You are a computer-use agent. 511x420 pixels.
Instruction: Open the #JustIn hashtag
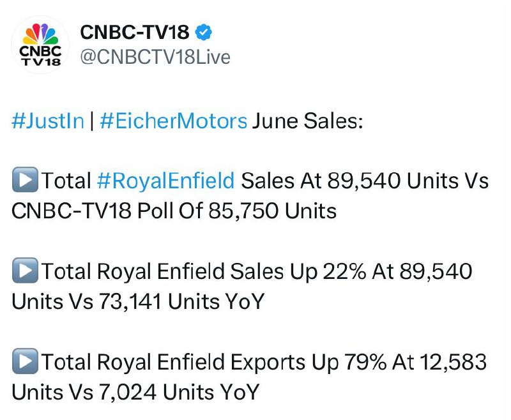(48, 121)
